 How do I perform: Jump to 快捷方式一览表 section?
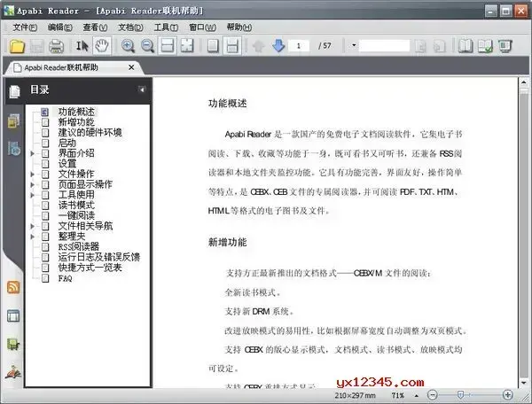[90, 268]
